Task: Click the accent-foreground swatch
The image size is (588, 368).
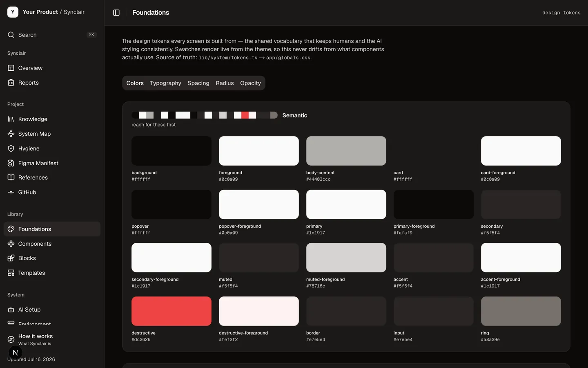Action: click(x=521, y=258)
